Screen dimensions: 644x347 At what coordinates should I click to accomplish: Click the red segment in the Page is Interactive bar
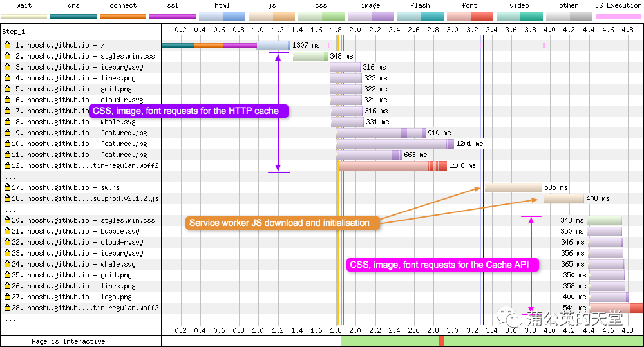click(x=442, y=341)
